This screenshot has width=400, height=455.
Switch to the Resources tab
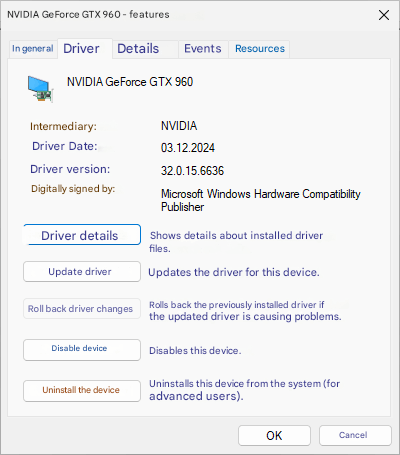[x=260, y=49]
